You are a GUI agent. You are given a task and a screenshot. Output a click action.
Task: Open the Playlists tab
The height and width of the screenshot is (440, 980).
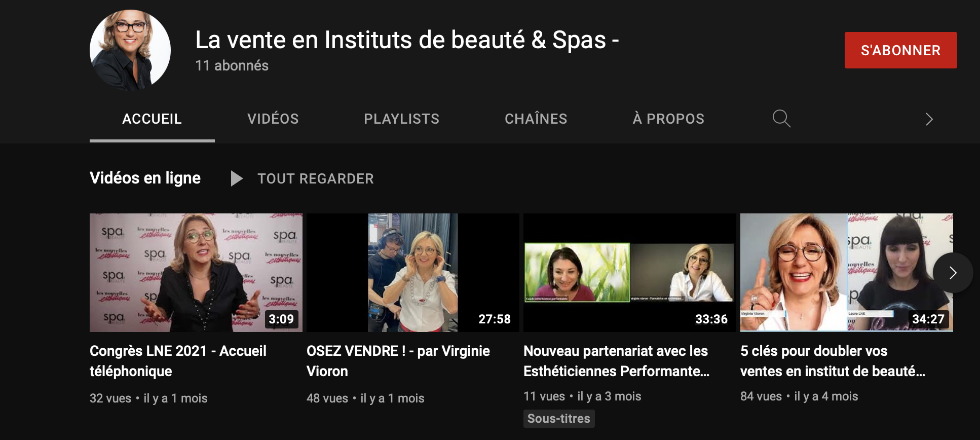tap(401, 119)
